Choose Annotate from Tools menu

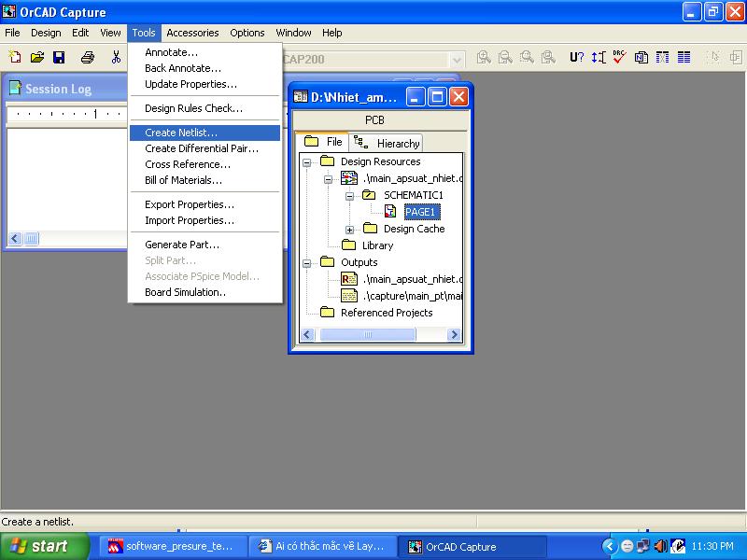point(204,52)
